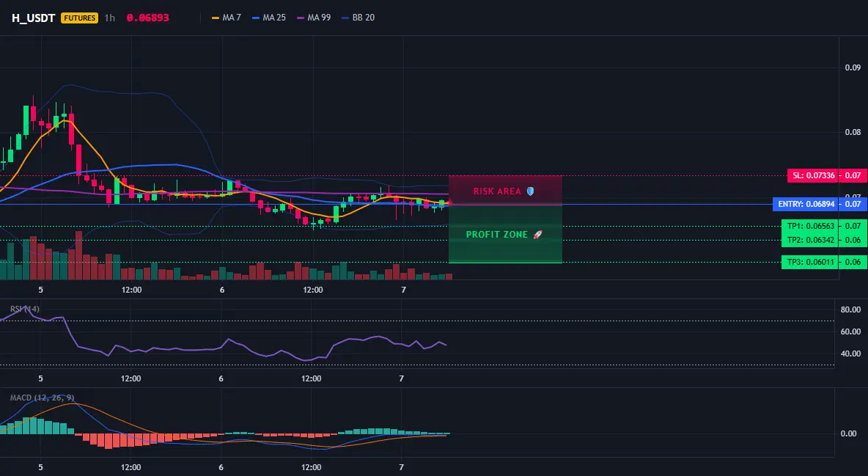Click the 60.00 RSI axis value
The width and height of the screenshot is (868, 476).
pyautogui.click(x=851, y=332)
